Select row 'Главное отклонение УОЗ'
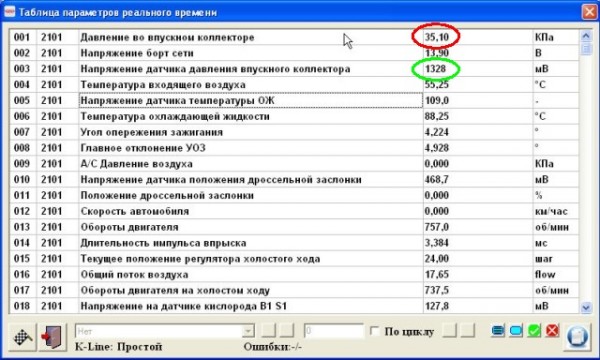The width and height of the screenshot is (600, 360). coord(294,148)
